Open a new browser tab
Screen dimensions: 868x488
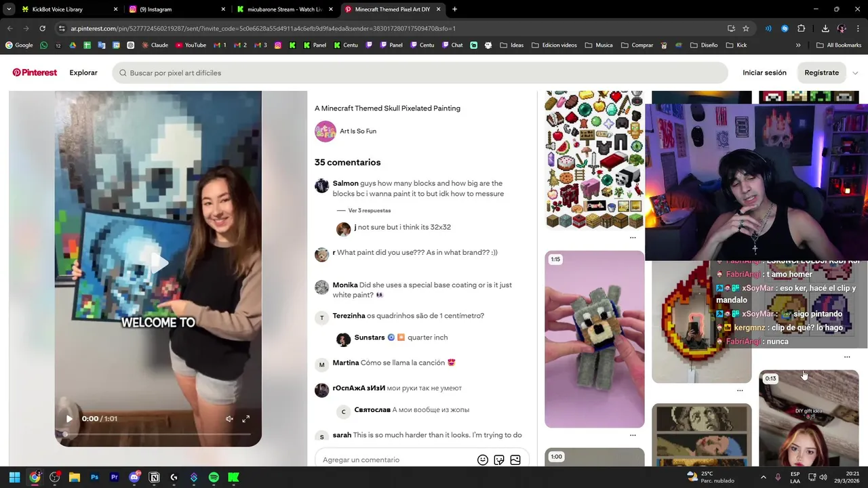(x=454, y=9)
